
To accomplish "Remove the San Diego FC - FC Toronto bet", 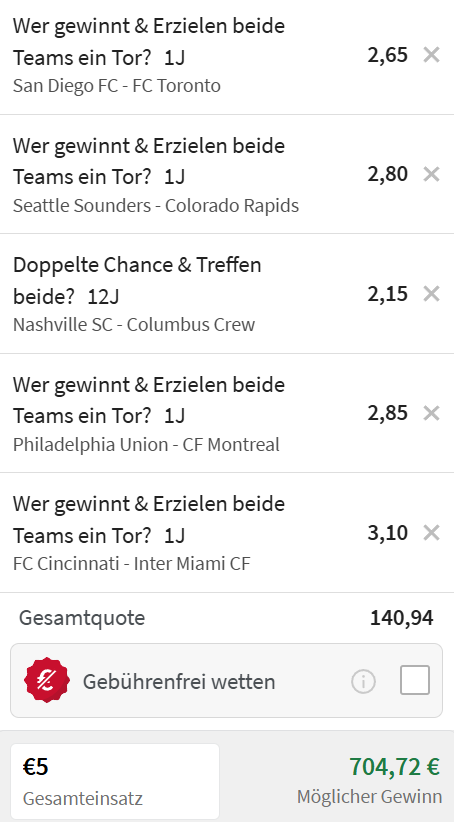I will [431, 55].
